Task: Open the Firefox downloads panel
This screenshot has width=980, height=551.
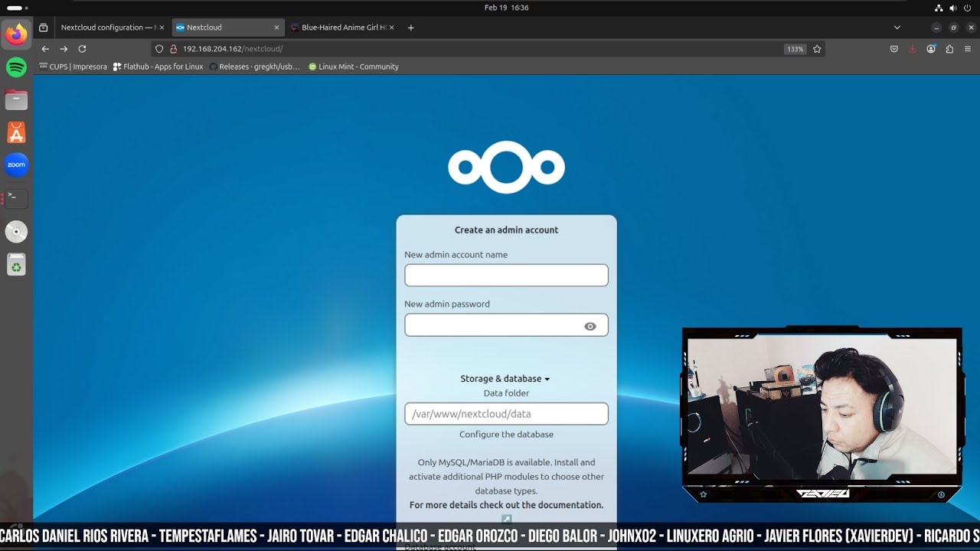Action: [x=912, y=49]
